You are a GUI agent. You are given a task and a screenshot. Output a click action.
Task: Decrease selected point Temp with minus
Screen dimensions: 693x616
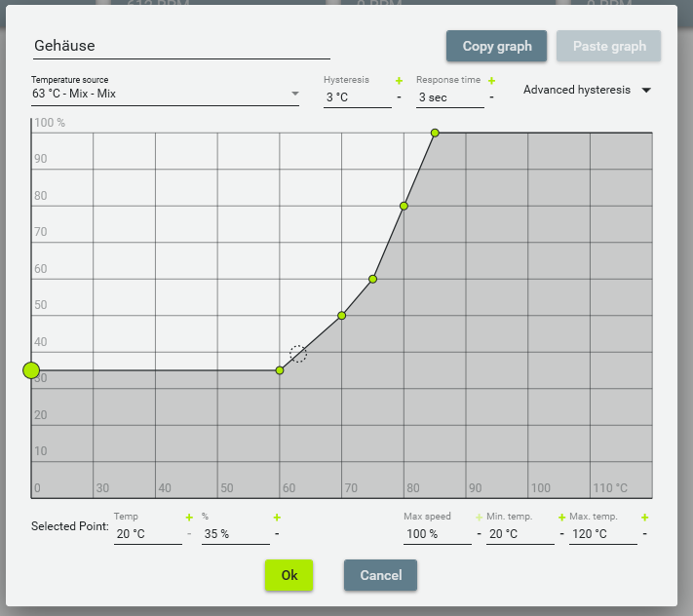pos(189,534)
